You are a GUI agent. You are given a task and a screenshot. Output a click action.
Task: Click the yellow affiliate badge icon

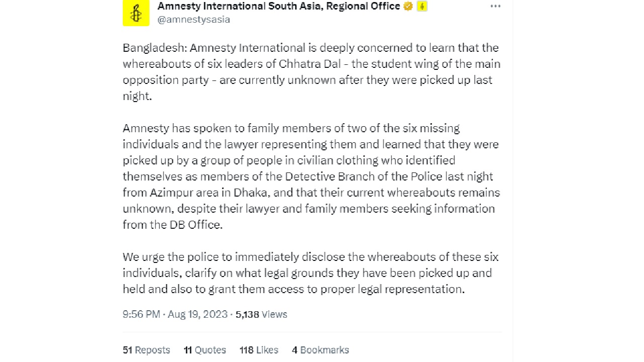pyautogui.click(x=422, y=7)
